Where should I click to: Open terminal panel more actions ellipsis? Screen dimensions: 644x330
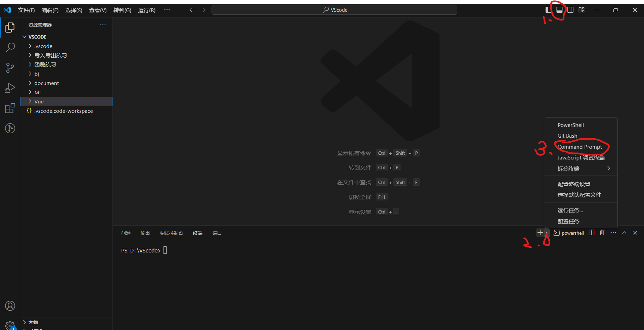(x=613, y=233)
